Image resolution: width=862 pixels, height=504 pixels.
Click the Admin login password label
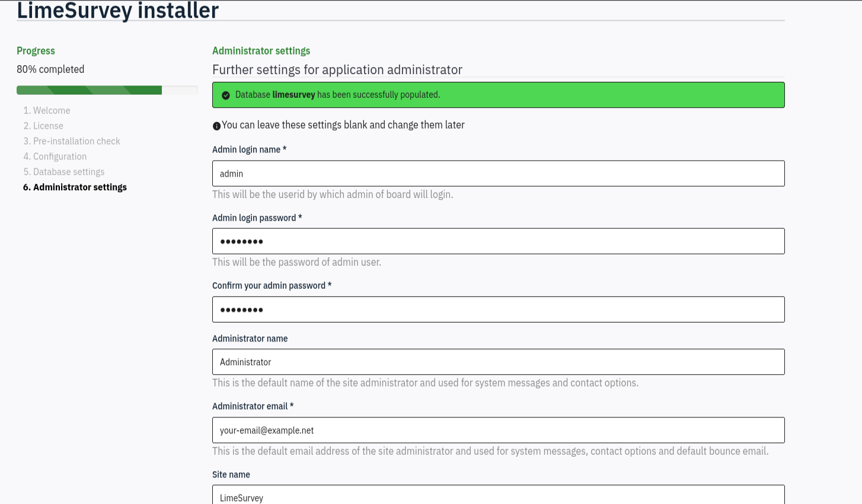click(257, 218)
